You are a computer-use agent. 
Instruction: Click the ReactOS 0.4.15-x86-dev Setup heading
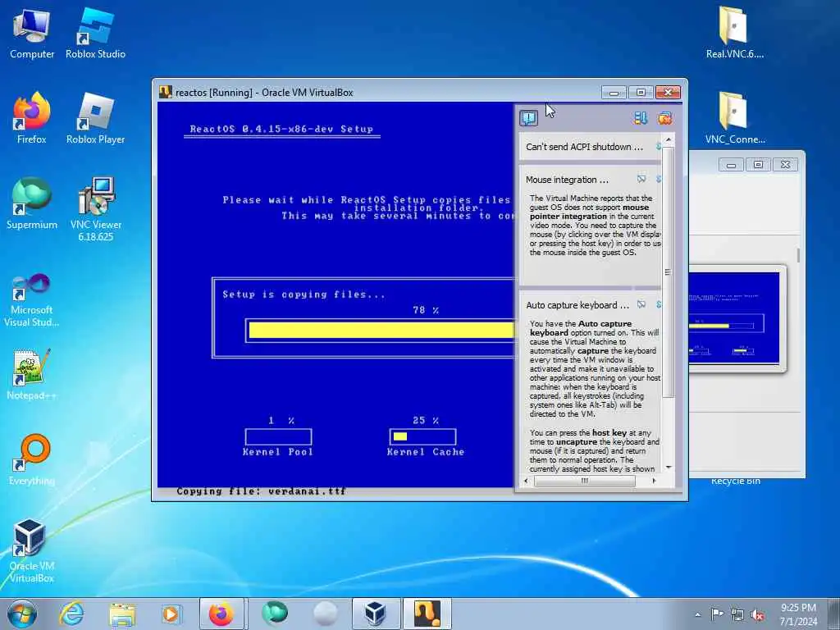click(281, 129)
